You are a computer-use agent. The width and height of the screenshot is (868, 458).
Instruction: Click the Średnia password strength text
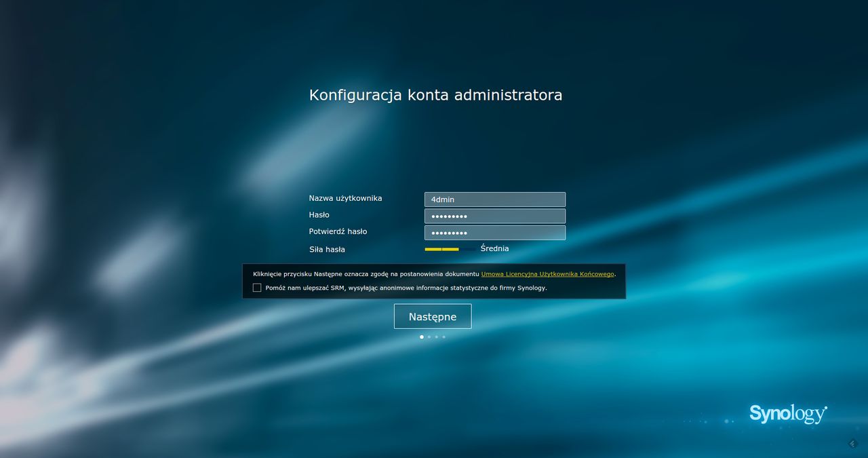[494, 248]
